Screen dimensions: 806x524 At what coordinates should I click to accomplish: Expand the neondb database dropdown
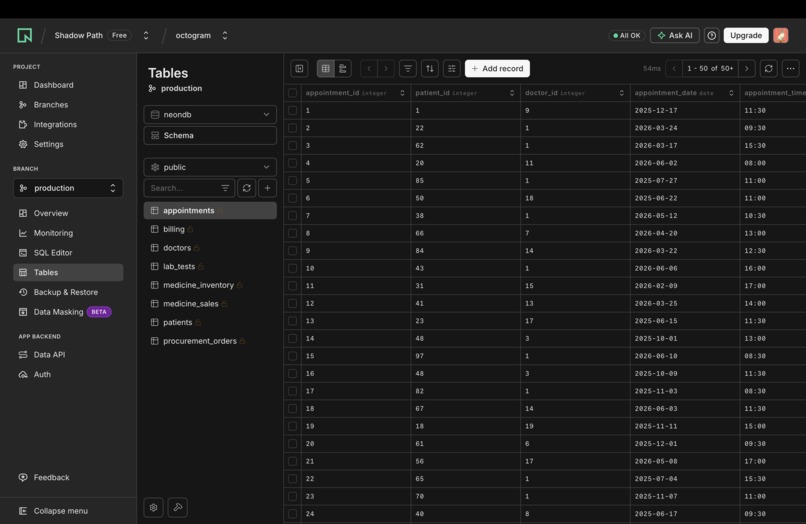click(x=210, y=115)
